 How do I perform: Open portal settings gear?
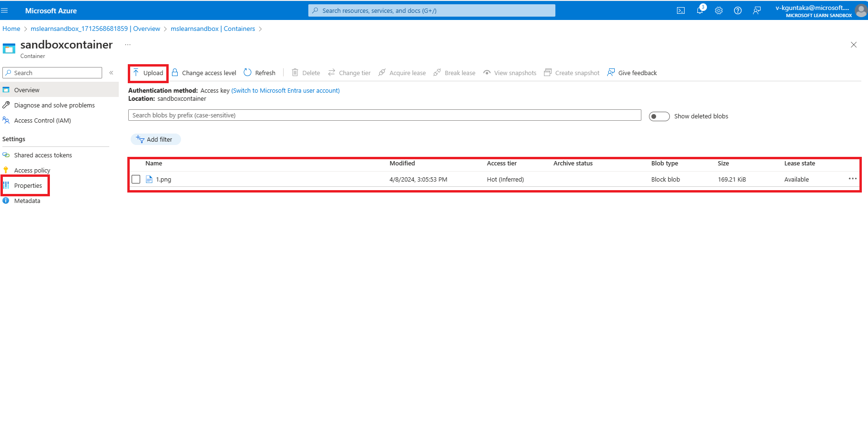pos(719,10)
